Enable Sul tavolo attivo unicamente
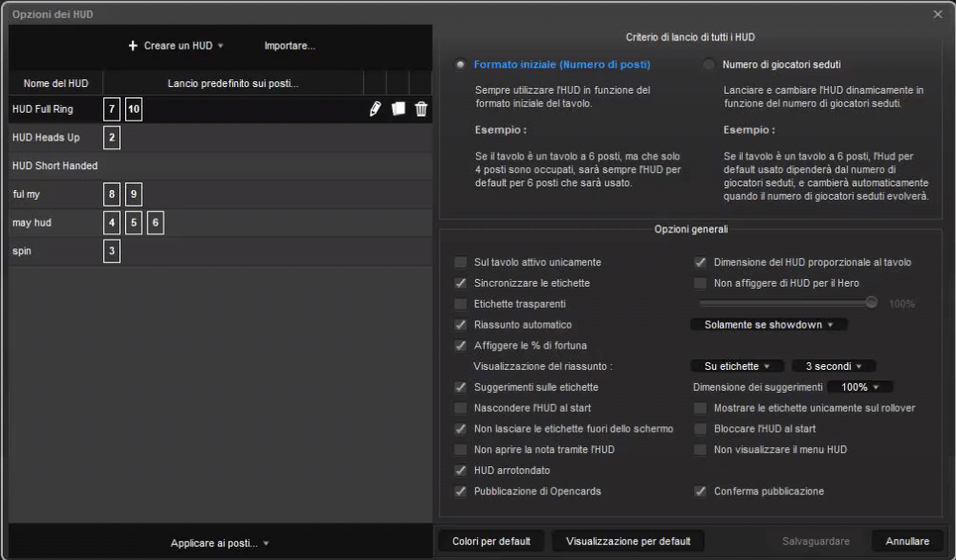 [x=461, y=262]
